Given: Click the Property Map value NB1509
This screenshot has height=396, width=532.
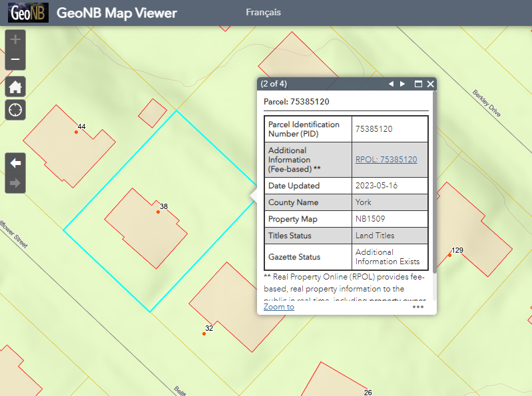Looking at the screenshot, I should tap(370, 219).
